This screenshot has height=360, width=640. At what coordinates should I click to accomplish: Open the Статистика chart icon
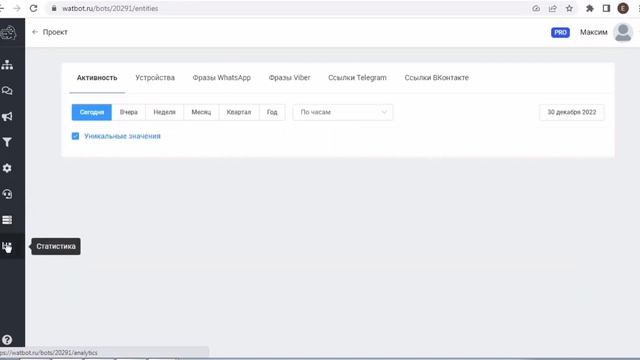pos(7,246)
